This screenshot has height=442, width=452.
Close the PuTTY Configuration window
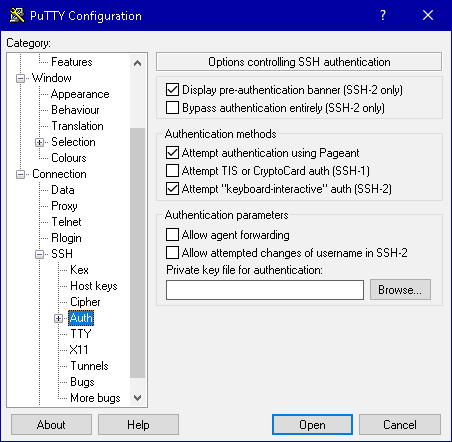[428, 15]
